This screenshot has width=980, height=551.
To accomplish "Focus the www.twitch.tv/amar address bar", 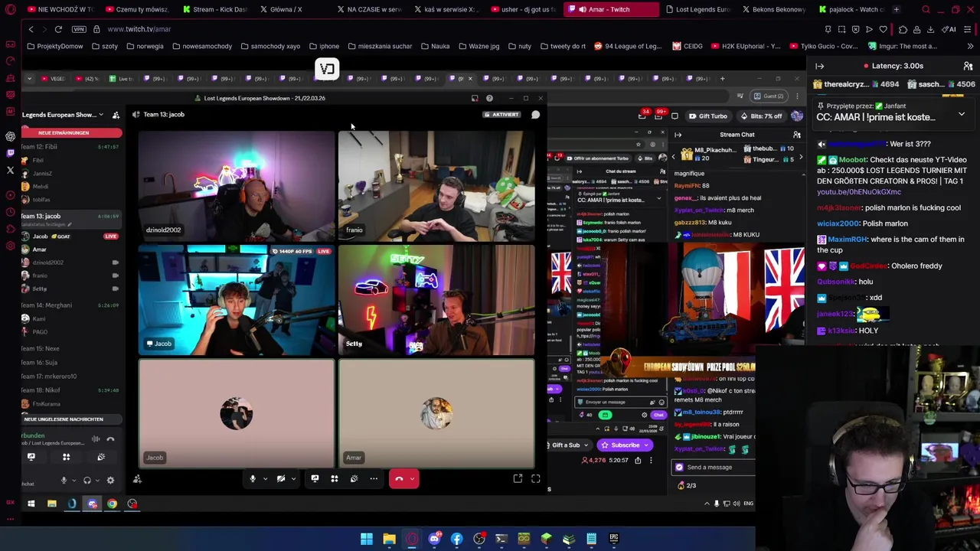I will pos(139,29).
